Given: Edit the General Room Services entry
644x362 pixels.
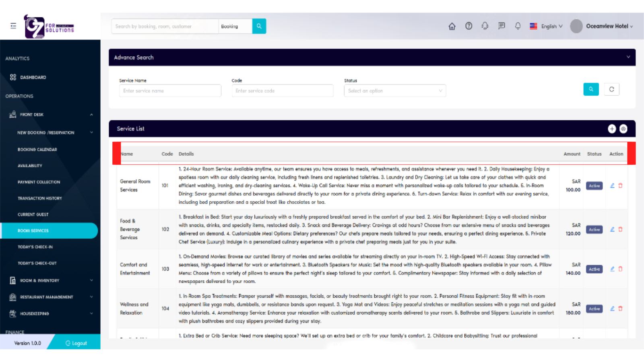Looking at the screenshot, I should pos(612,185).
